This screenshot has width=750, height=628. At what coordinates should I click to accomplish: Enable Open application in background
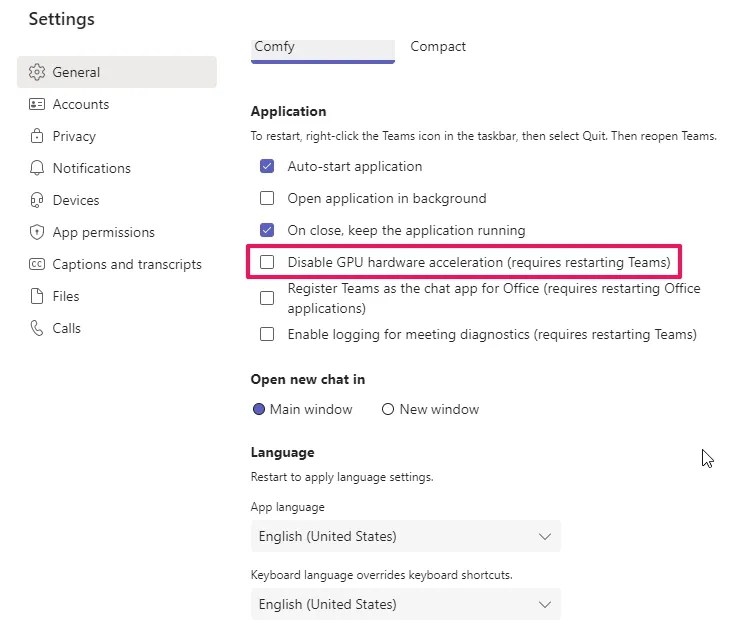pyautogui.click(x=267, y=198)
